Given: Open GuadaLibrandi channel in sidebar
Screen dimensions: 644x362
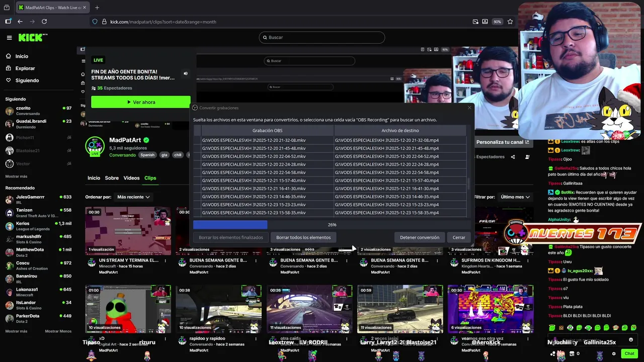Looking at the screenshot, I should [38, 124].
